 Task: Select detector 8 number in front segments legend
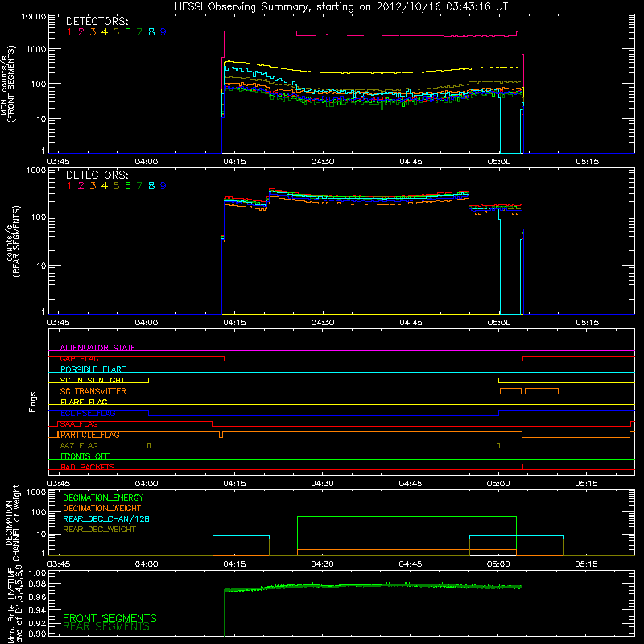151,32
